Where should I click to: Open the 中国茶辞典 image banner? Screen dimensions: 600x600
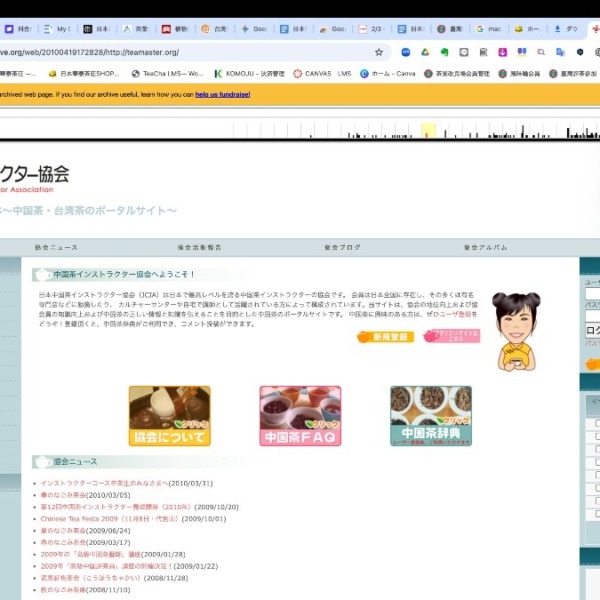coord(430,415)
